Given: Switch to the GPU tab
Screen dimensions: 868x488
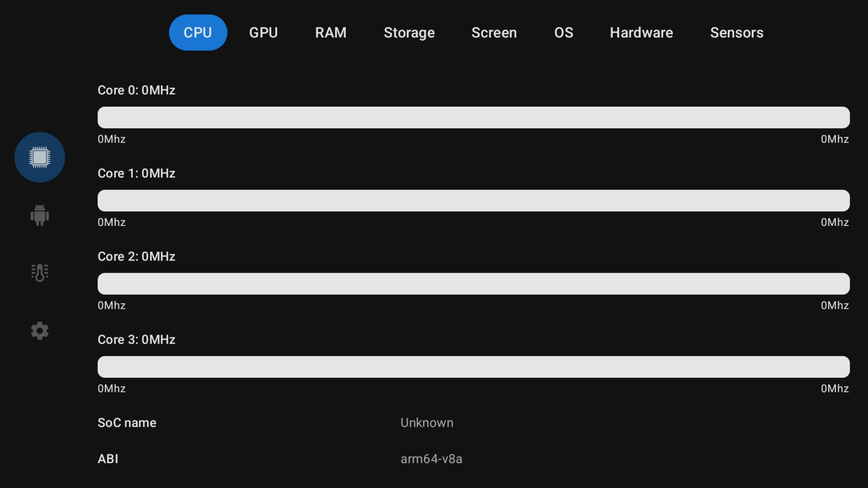Looking at the screenshot, I should click(263, 33).
